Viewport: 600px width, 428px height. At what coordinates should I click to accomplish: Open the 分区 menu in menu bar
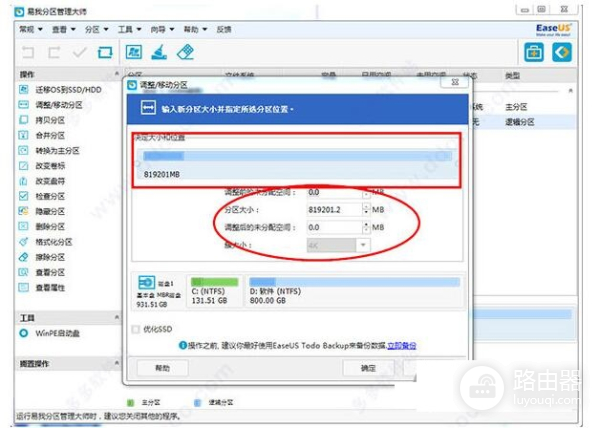click(x=94, y=30)
